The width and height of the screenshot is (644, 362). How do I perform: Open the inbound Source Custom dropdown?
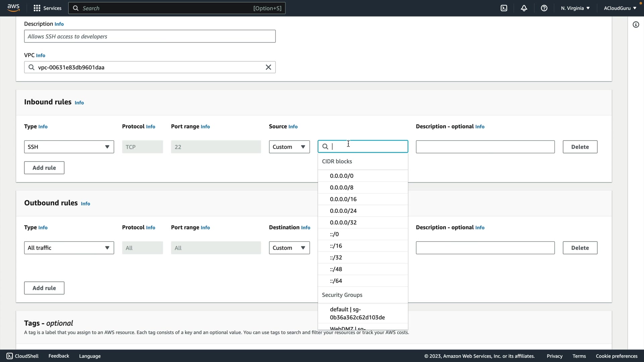(x=289, y=147)
